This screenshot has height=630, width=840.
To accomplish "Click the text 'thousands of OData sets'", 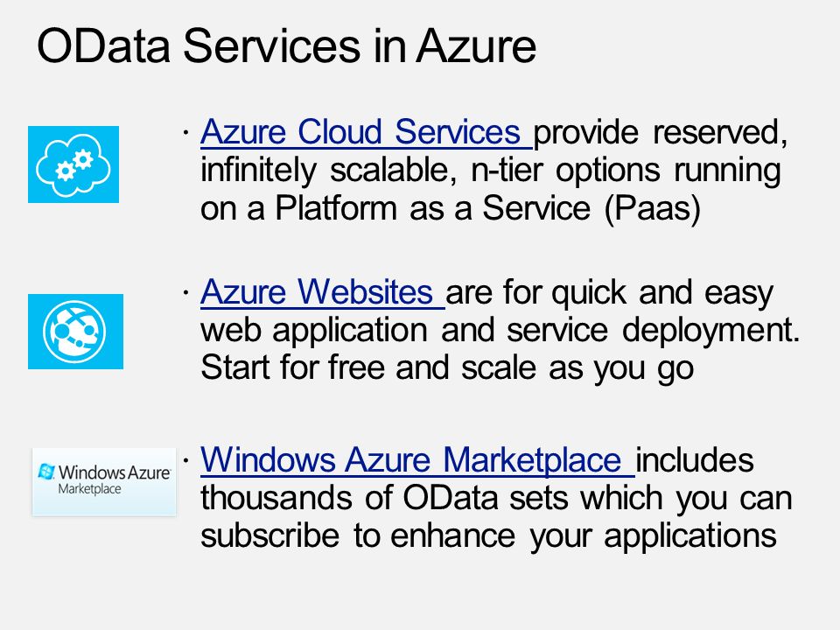I will [384, 498].
